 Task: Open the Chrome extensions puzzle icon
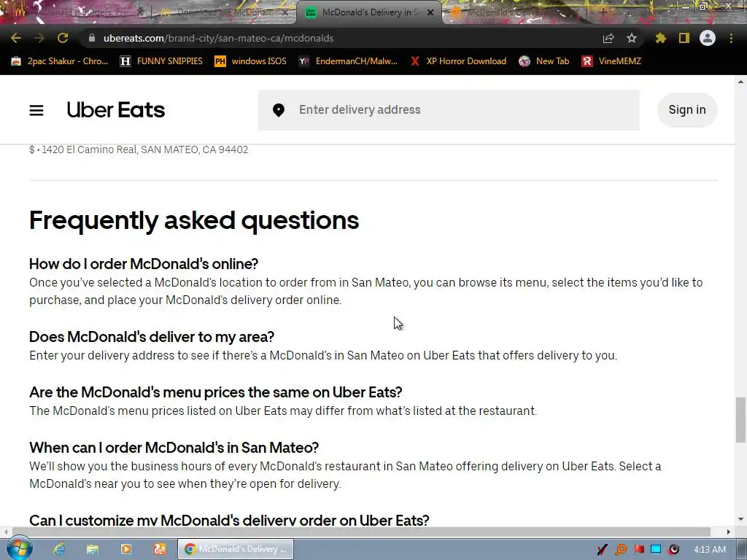pos(661,38)
